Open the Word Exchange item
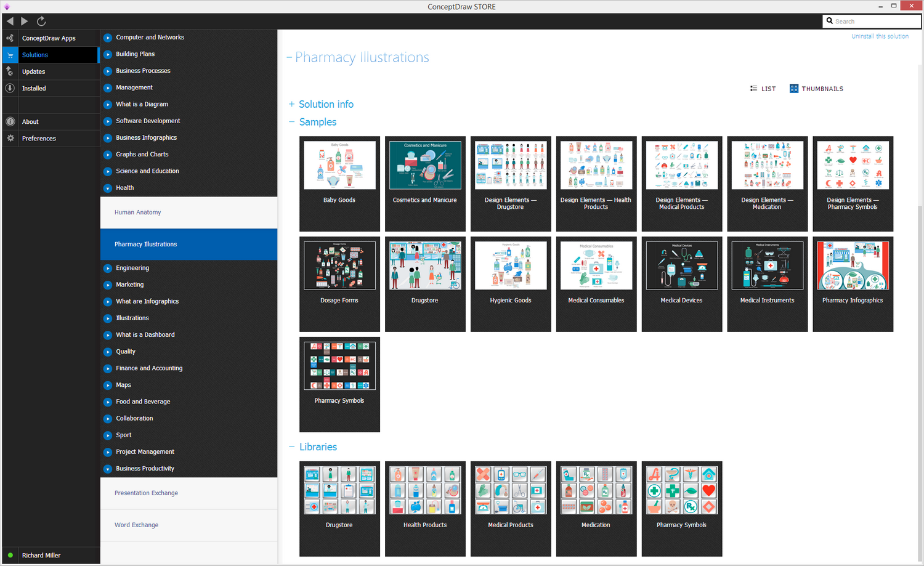This screenshot has height=566, width=924. [x=188, y=525]
